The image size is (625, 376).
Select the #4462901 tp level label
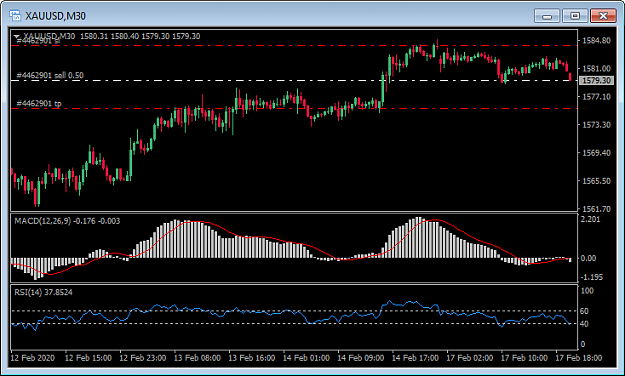pyautogui.click(x=39, y=104)
